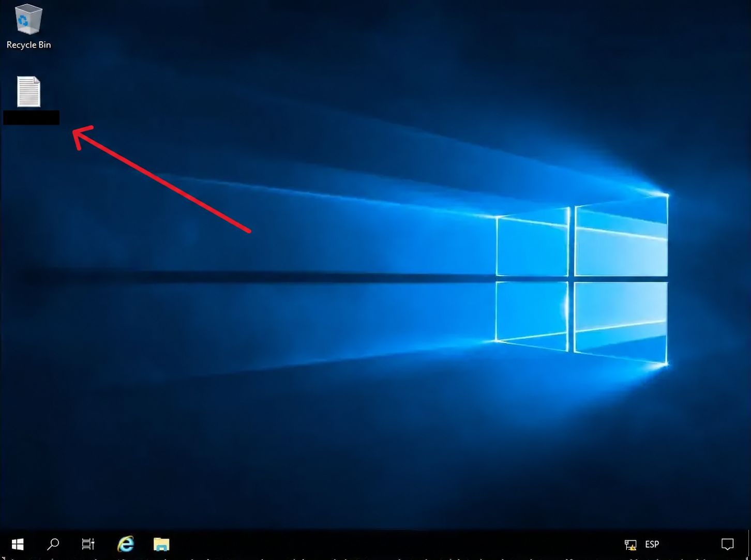Launch Internet Explorer from the taskbar

pos(125,544)
